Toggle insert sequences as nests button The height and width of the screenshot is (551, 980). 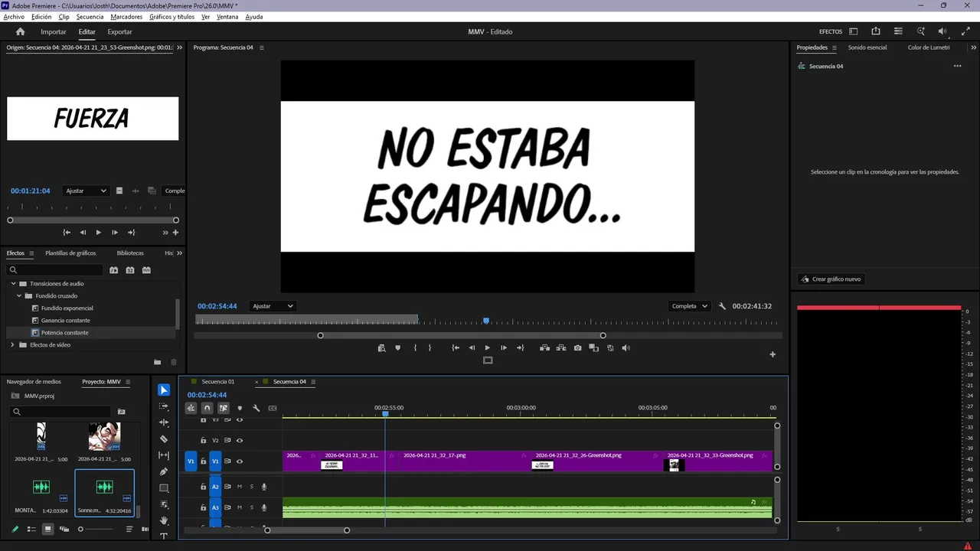191,409
